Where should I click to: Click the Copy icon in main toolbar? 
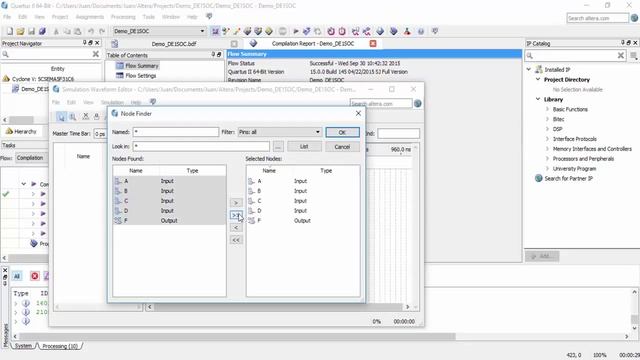tap(67, 31)
